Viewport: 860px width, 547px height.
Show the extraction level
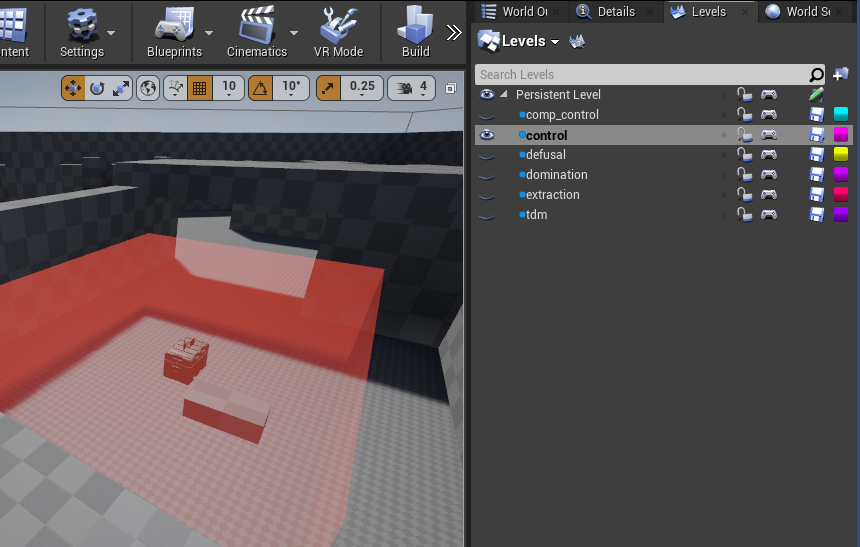click(x=486, y=195)
